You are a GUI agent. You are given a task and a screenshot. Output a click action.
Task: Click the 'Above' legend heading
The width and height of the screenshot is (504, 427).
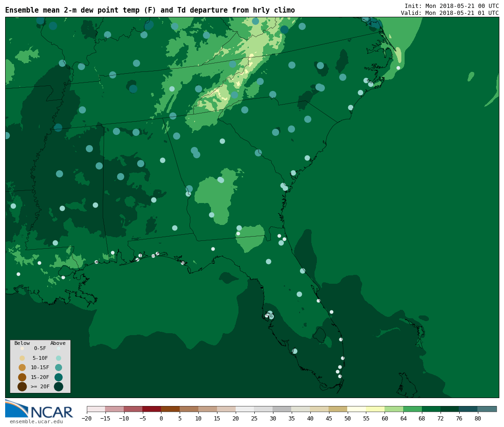click(x=58, y=343)
